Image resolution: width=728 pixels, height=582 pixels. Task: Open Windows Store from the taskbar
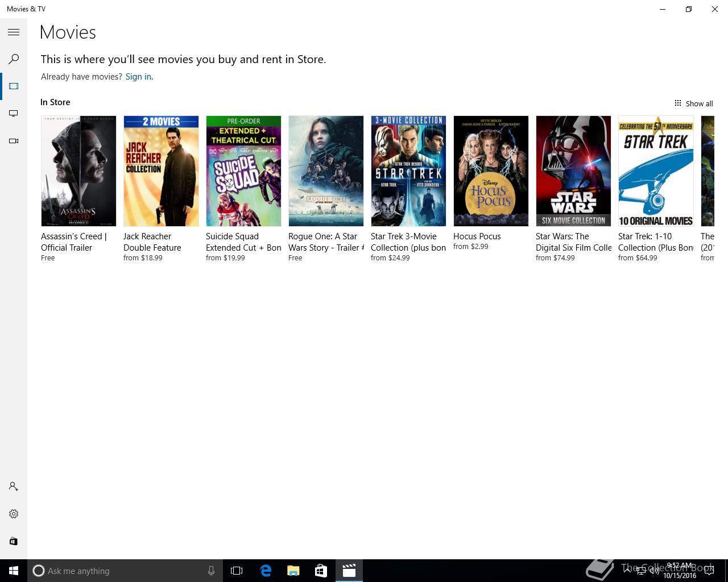(321, 571)
